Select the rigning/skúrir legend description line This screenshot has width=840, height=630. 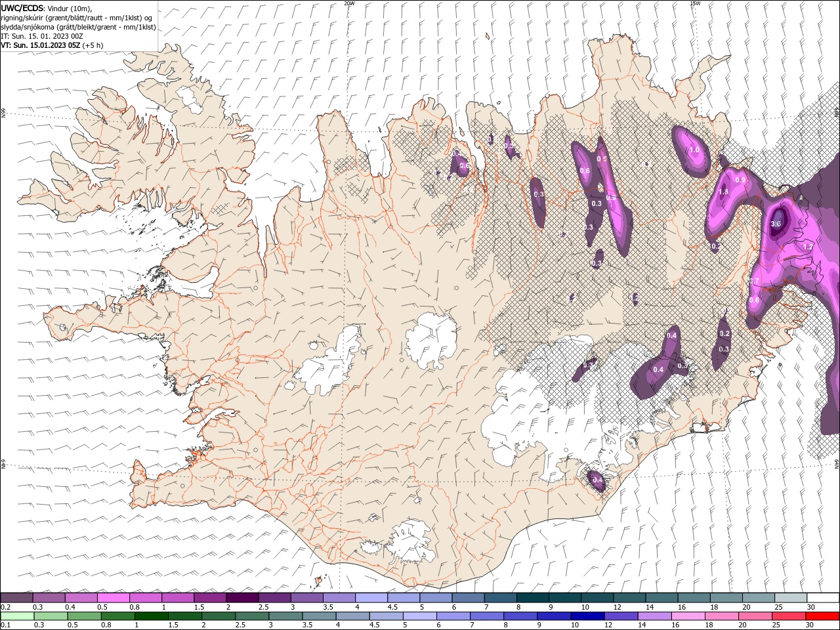click(x=77, y=18)
